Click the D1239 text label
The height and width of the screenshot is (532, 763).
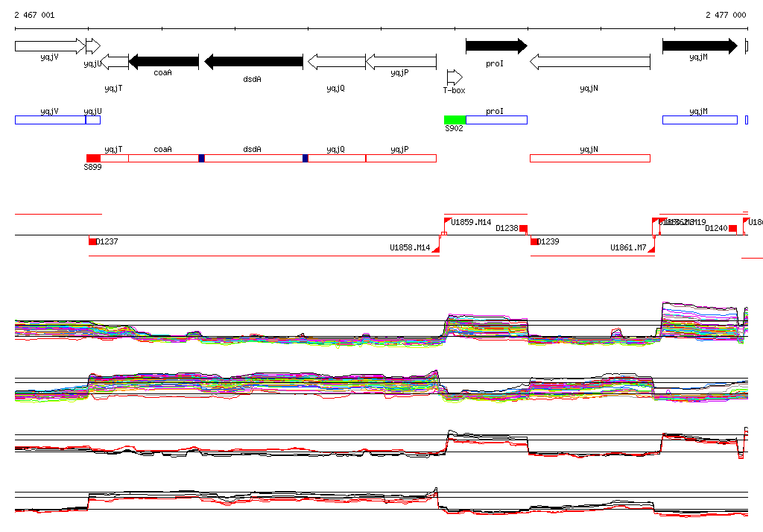pyautogui.click(x=548, y=241)
